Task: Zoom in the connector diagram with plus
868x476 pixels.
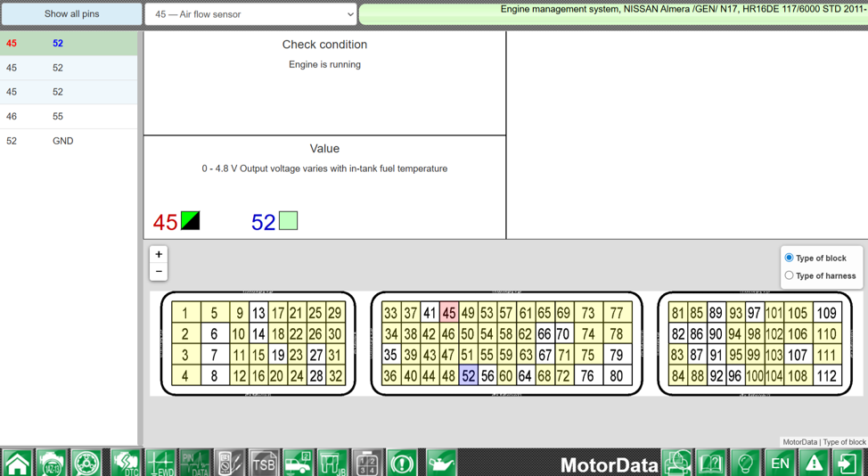Action: [x=159, y=255]
